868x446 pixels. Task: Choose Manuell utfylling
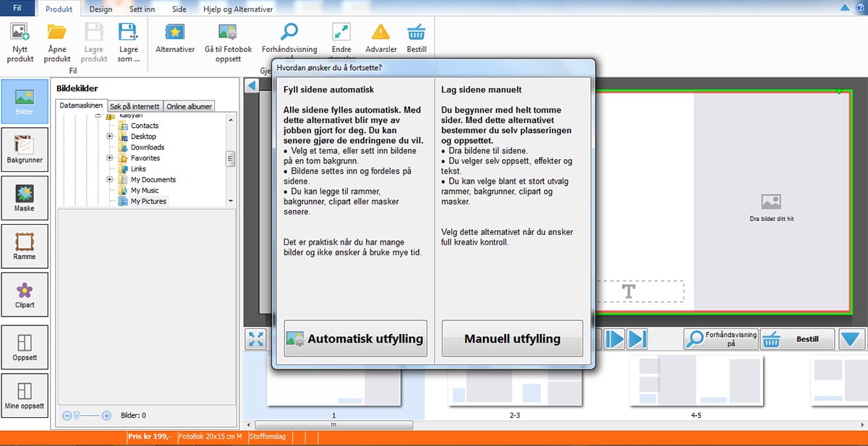click(x=512, y=338)
